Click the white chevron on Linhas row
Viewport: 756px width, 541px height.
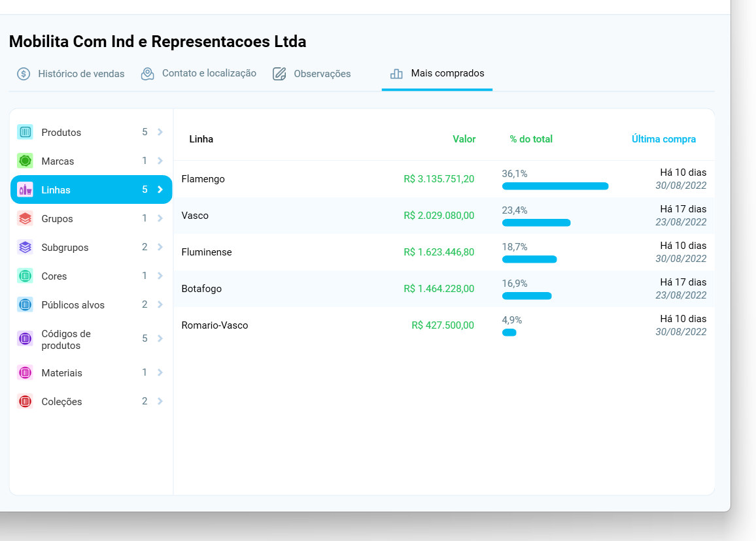[x=160, y=190]
